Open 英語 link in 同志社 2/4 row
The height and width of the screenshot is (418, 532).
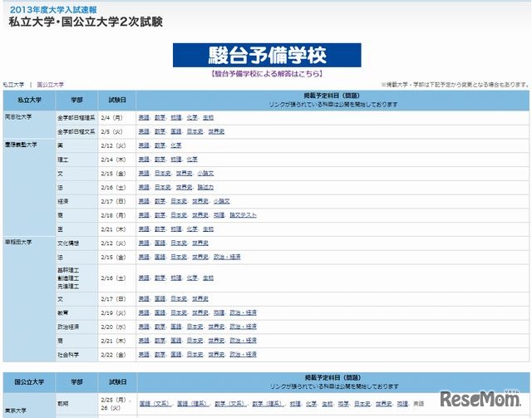144,117
